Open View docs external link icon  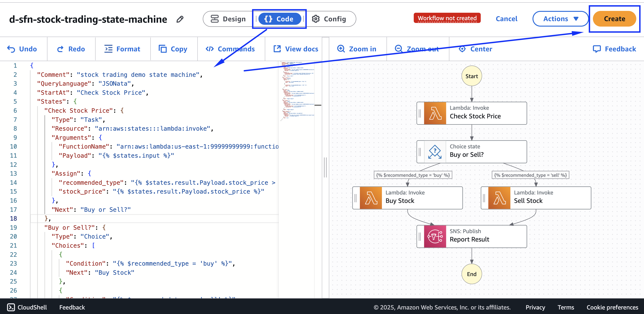click(x=277, y=49)
